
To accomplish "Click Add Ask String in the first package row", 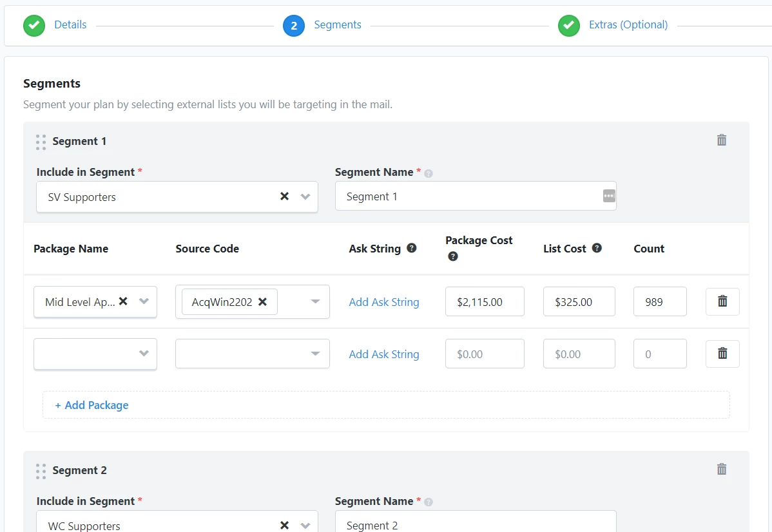I will [x=384, y=302].
